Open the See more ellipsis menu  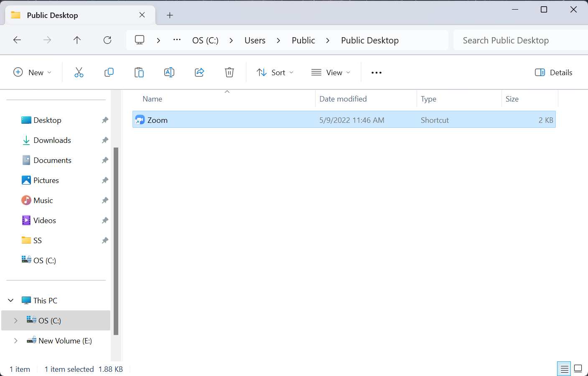click(x=377, y=72)
